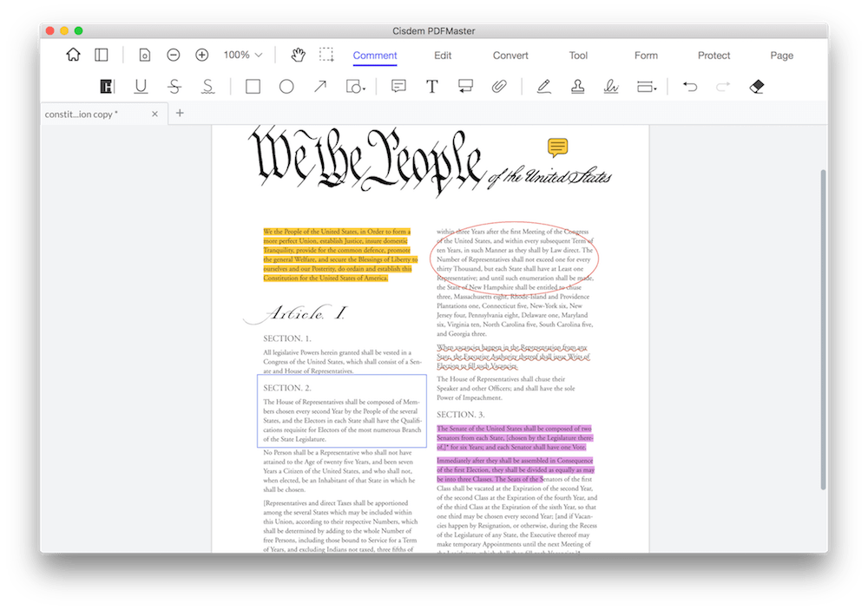The height and width of the screenshot is (610, 868).
Task: Zoom in with the plus icon
Action: coord(202,55)
